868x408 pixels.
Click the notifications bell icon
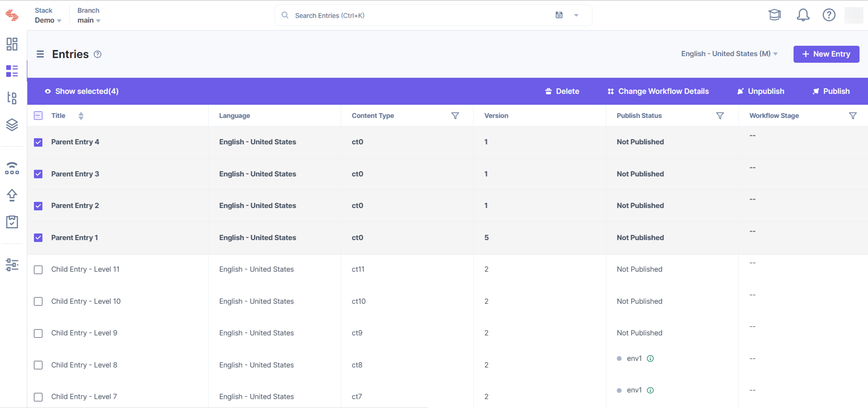[803, 15]
